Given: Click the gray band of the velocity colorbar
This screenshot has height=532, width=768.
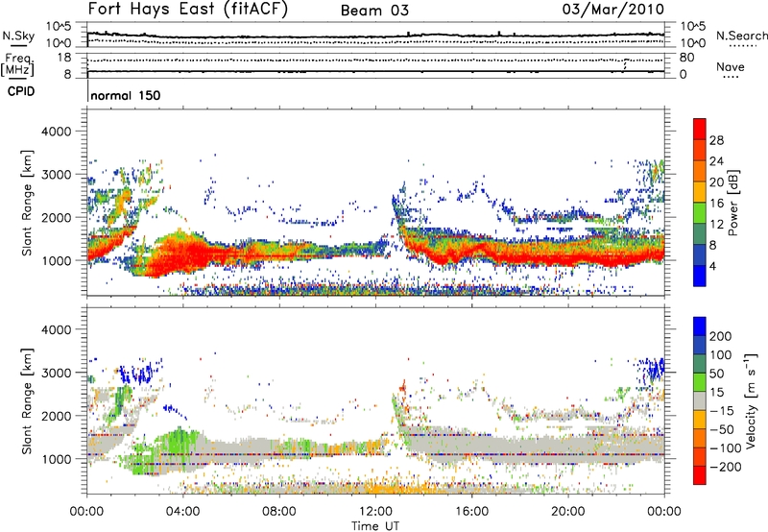Looking at the screenshot, I should [700, 400].
